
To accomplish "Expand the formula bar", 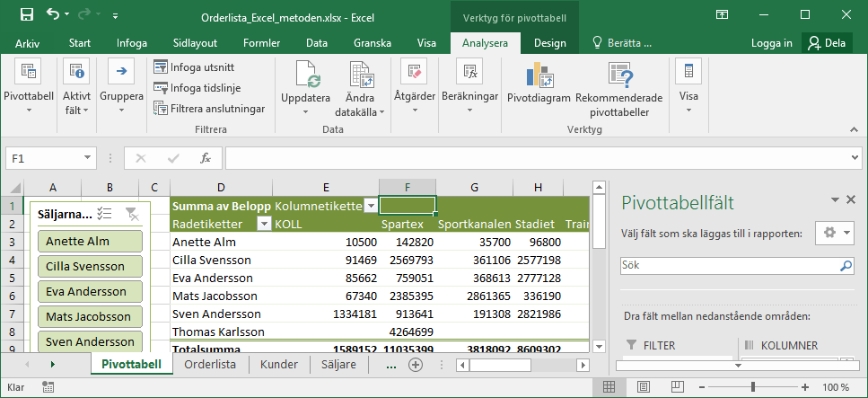I will coord(855,158).
